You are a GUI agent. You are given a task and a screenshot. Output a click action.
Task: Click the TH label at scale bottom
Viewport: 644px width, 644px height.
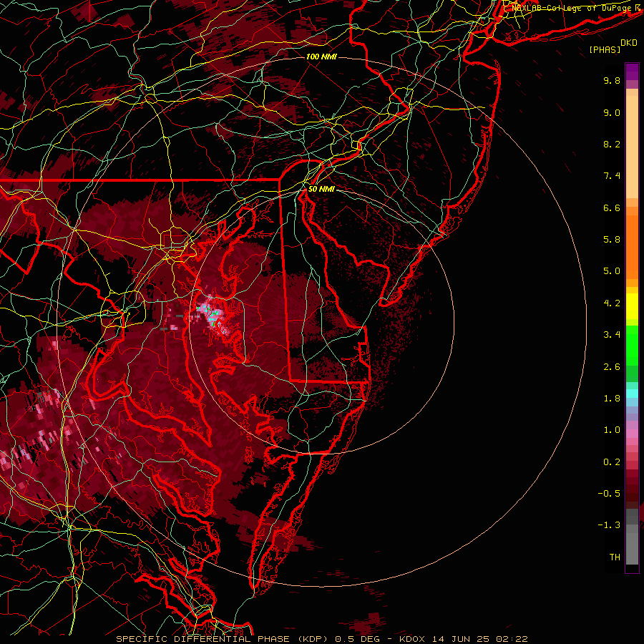pos(615,557)
